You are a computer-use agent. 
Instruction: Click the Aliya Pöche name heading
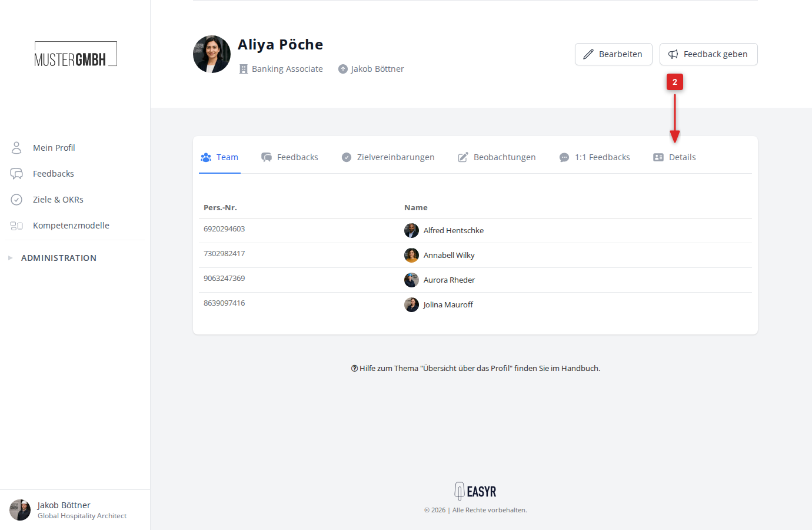(280, 45)
